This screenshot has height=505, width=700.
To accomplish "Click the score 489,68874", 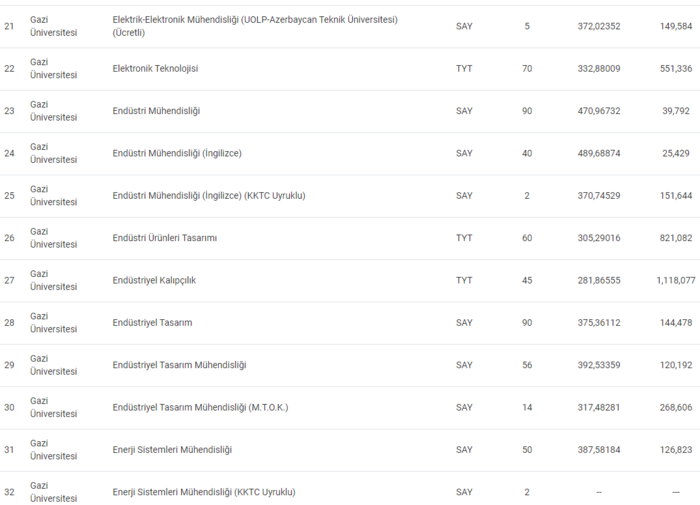I will coord(599,153).
